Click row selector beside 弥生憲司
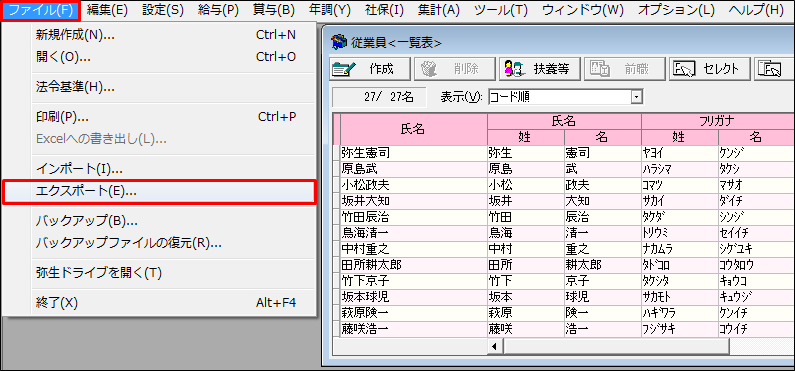The width and height of the screenshot is (795, 371). pyautogui.click(x=336, y=153)
